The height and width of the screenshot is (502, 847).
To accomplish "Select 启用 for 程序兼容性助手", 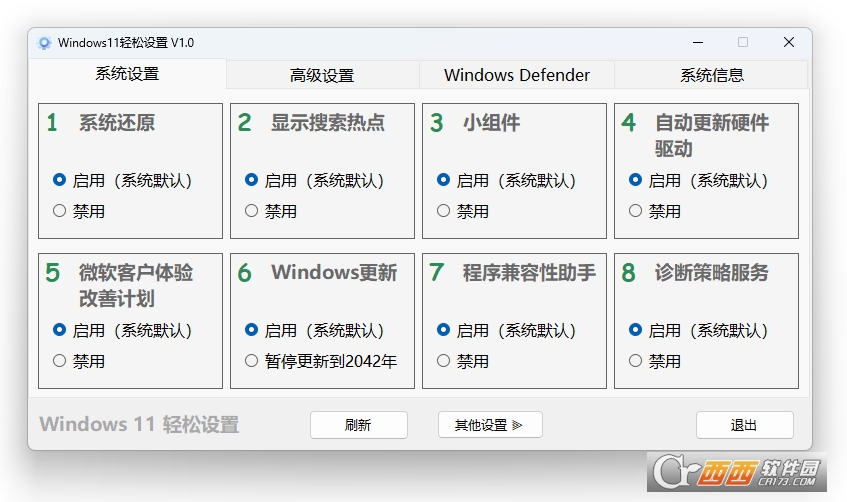I will coord(506,330).
